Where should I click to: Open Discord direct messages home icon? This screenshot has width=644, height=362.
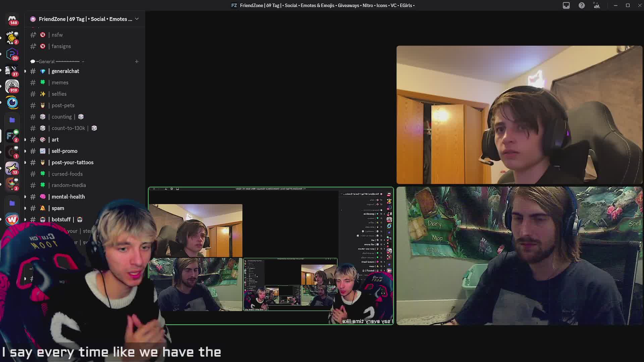[12, 19]
